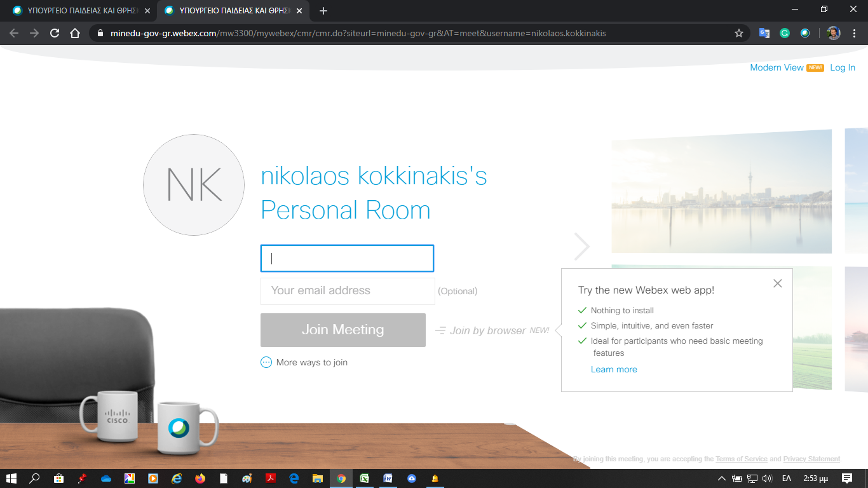Open the volume control in tray
This screenshot has height=488, width=868.
tap(767, 478)
